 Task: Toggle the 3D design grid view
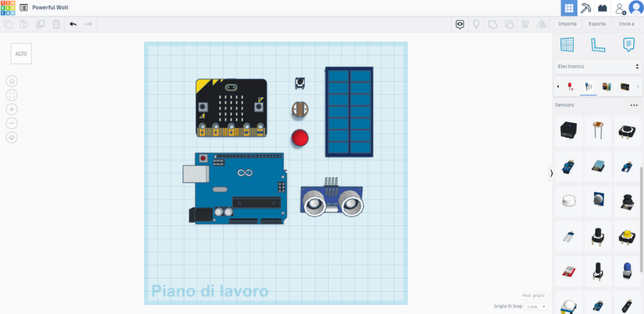click(569, 8)
